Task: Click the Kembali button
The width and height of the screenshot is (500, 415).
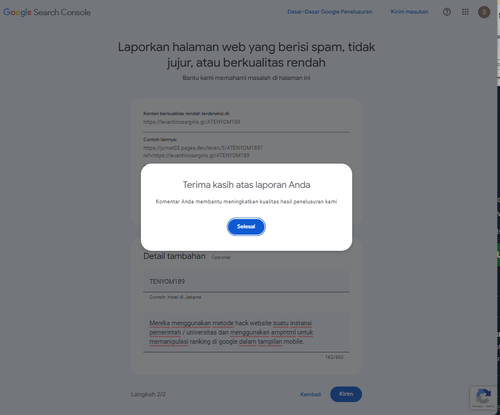Action: click(310, 394)
